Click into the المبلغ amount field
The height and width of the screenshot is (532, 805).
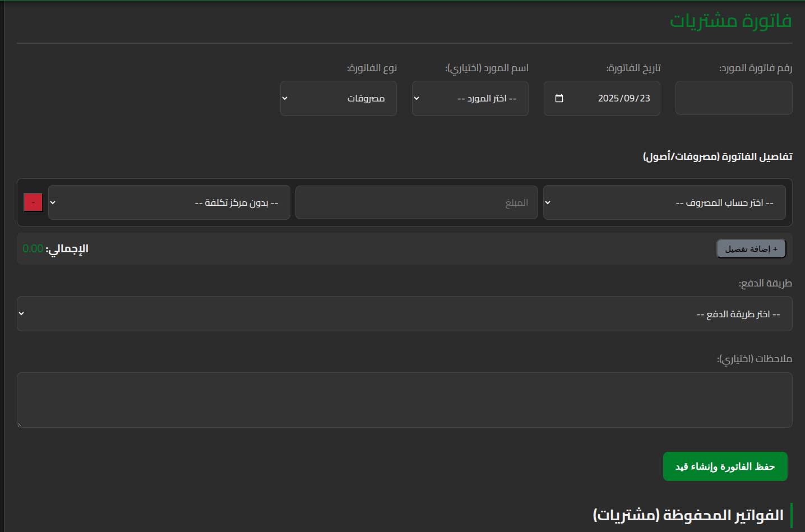416,202
